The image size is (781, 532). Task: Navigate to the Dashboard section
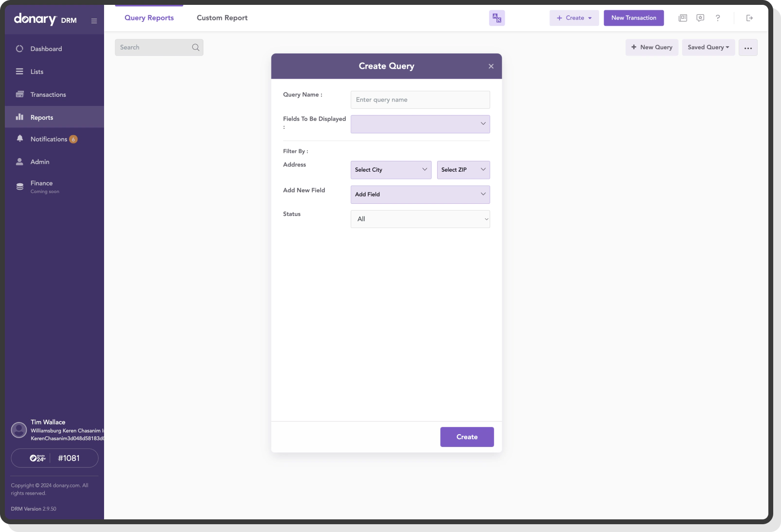[46, 49]
